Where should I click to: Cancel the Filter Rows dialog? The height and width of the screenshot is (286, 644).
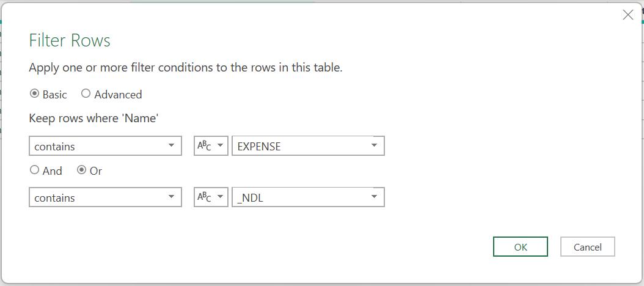[588, 246]
